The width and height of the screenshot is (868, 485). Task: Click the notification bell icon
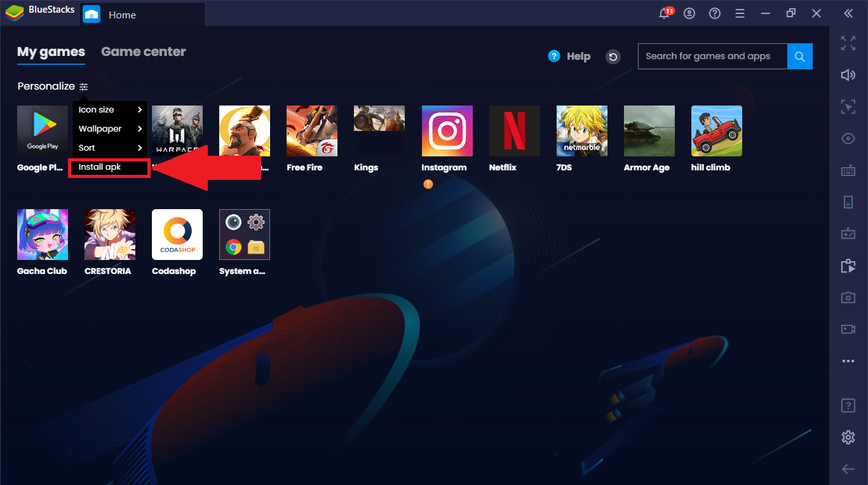point(665,14)
